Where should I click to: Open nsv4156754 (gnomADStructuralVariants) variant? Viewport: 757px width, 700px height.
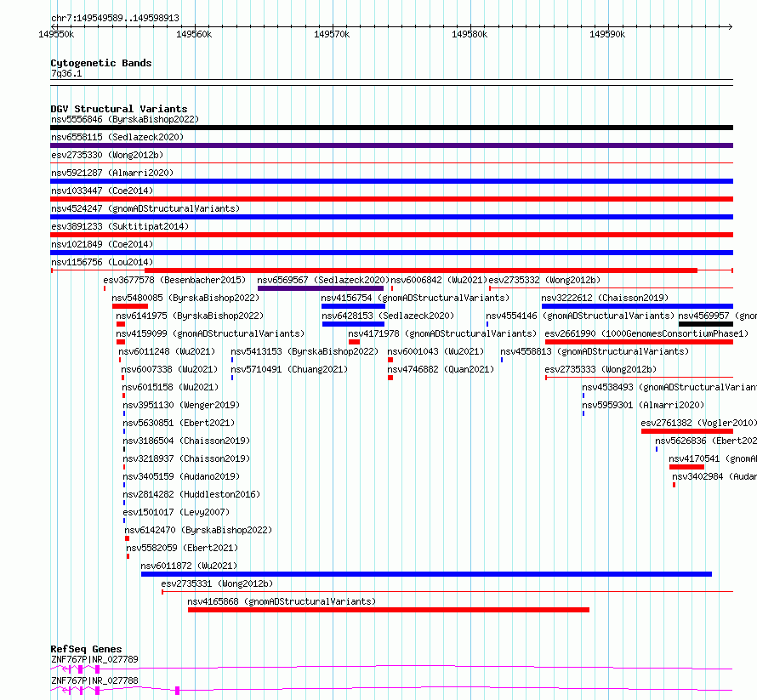point(415,298)
